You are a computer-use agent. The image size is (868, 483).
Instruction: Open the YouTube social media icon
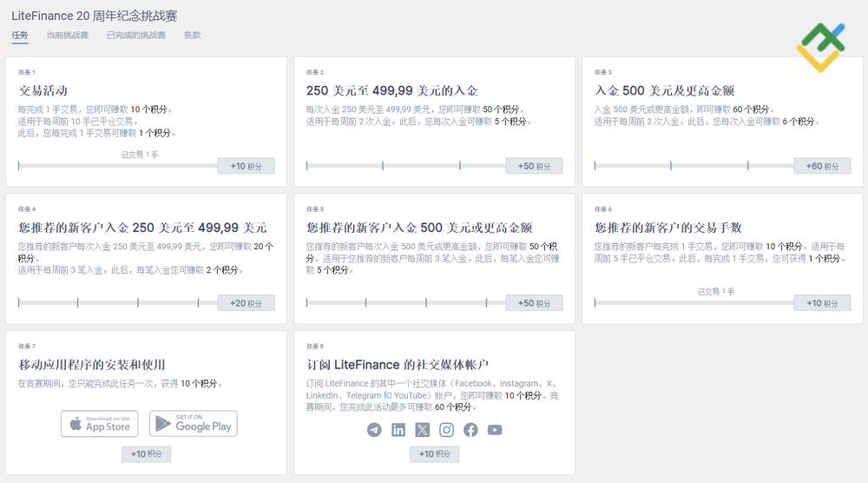click(495, 430)
